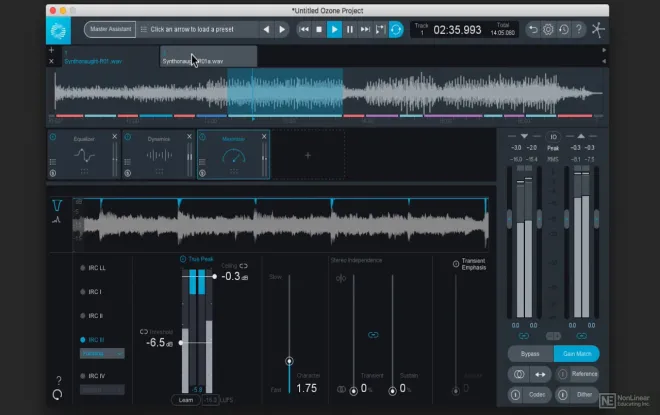The width and height of the screenshot is (660, 415).
Task: Link the input gain faders
Action: (x=524, y=336)
